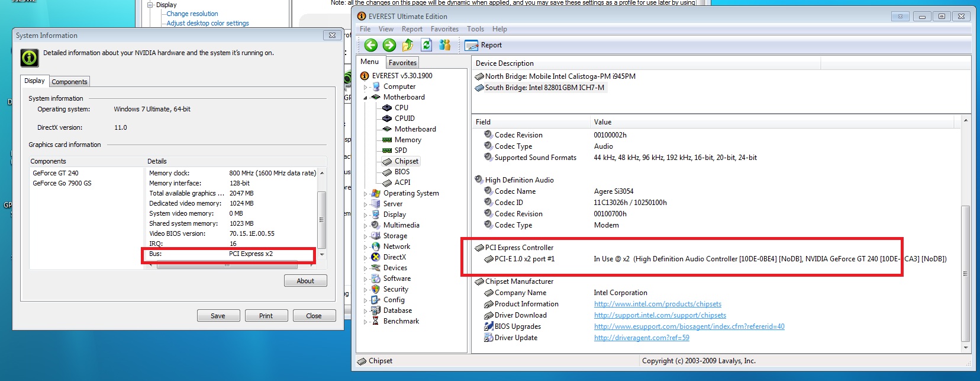Click the Driver Update row icon
This screenshot has width=980, height=381.
coord(489,338)
